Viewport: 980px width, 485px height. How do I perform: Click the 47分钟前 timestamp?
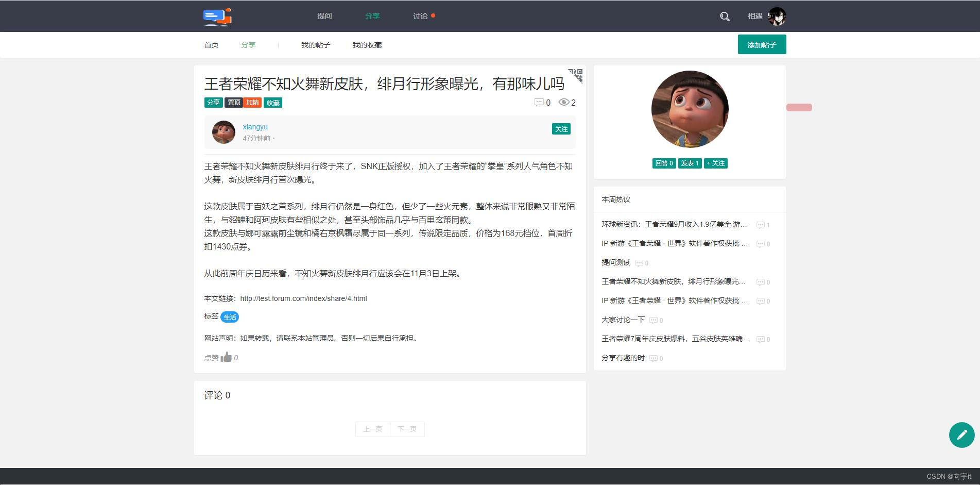[256, 138]
